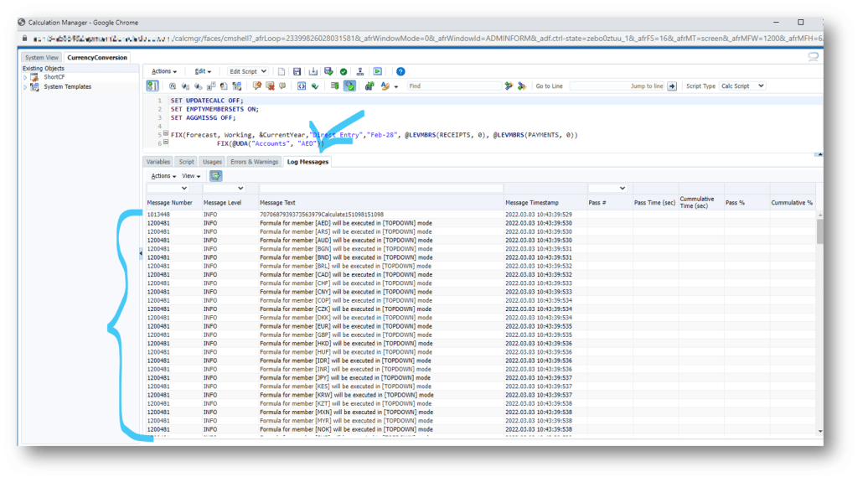The width and height of the screenshot is (868, 493).
Task: Click the Insert function magnifier icon
Action: coord(173,86)
